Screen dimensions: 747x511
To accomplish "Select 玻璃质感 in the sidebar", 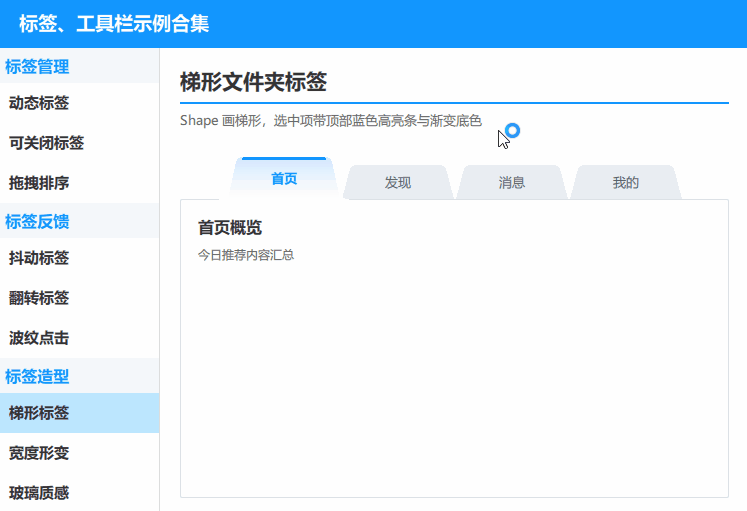I will (x=80, y=492).
